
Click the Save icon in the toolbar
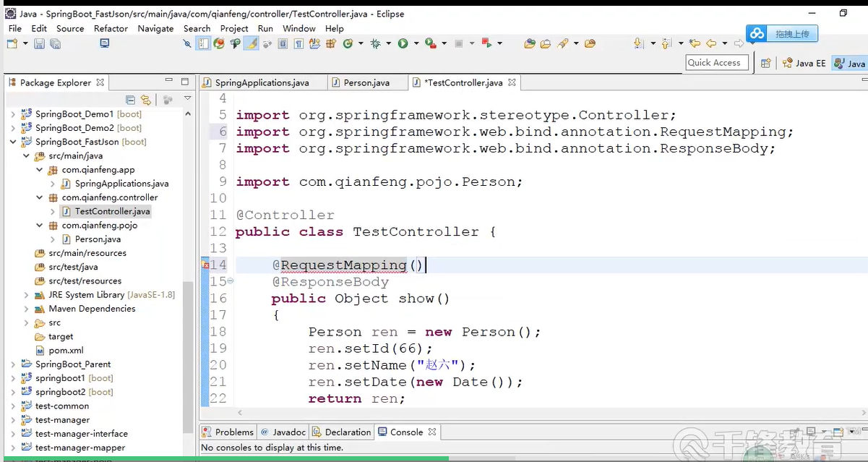pos(39,43)
